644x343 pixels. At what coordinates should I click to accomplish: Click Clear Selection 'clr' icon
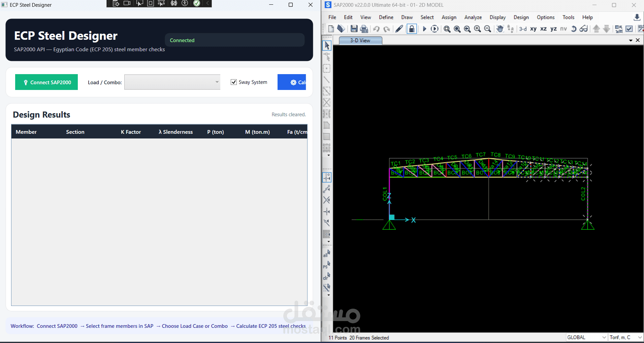click(327, 276)
